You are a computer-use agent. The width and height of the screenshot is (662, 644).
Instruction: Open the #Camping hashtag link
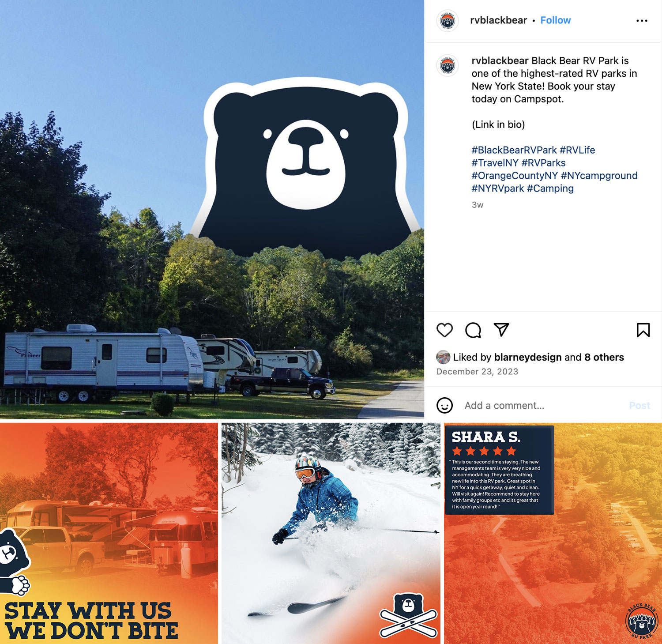[x=550, y=188]
